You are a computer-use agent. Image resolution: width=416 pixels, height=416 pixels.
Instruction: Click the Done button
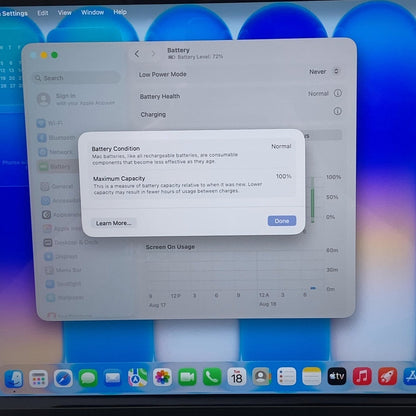coord(282,221)
